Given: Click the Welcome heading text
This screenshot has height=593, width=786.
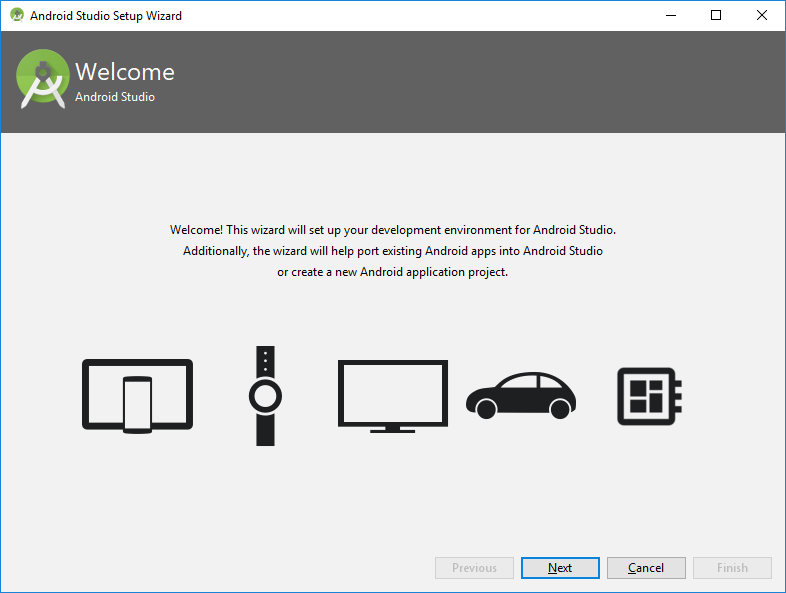Looking at the screenshot, I should [x=125, y=72].
